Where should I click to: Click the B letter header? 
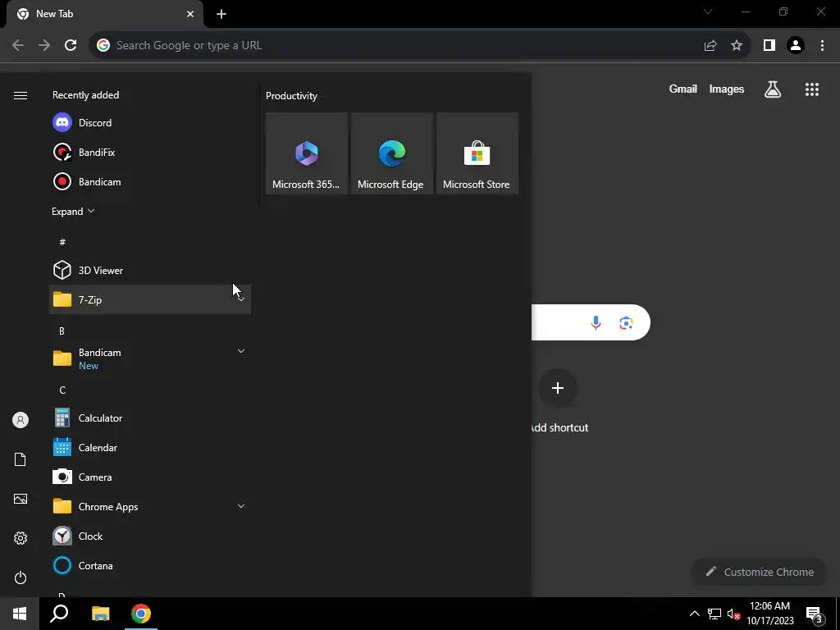point(62,331)
